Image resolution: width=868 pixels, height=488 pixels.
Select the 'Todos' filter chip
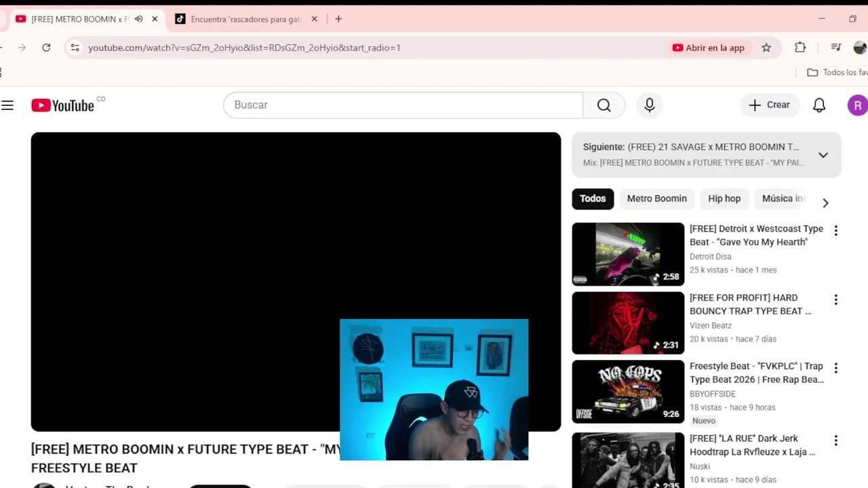[x=593, y=199]
